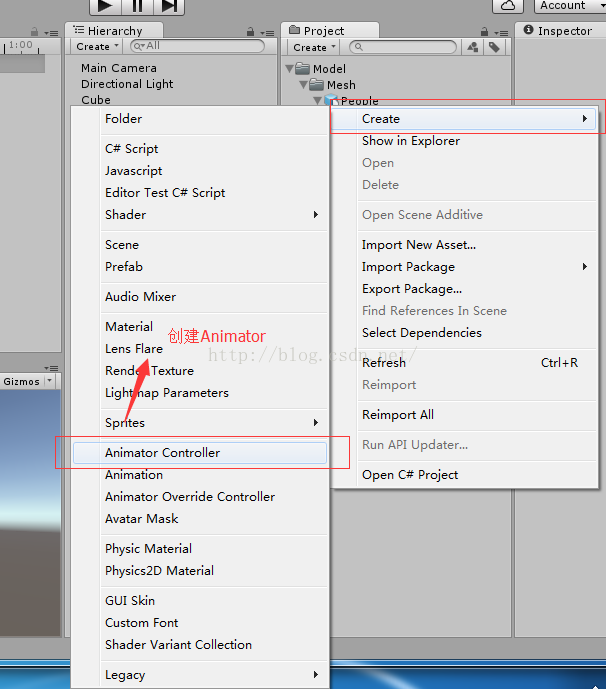Choose Material menu entry
This screenshot has height=689, width=606.
tap(200, 326)
